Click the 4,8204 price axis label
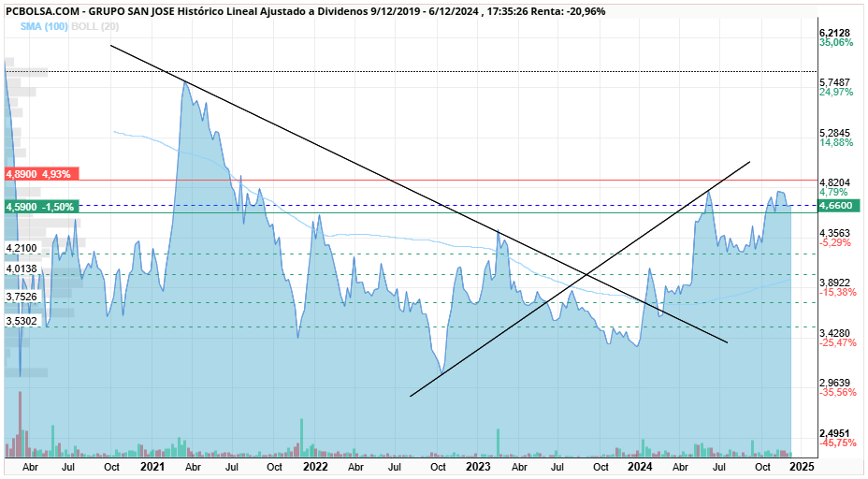Viewport: 868px width, 479px height. (834, 182)
